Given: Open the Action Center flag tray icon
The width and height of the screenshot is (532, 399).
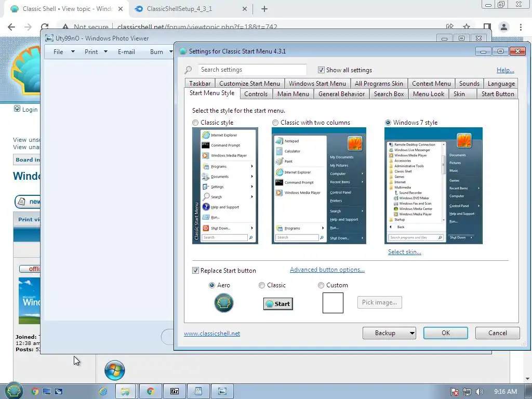Looking at the screenshot, I should point(455,392).
